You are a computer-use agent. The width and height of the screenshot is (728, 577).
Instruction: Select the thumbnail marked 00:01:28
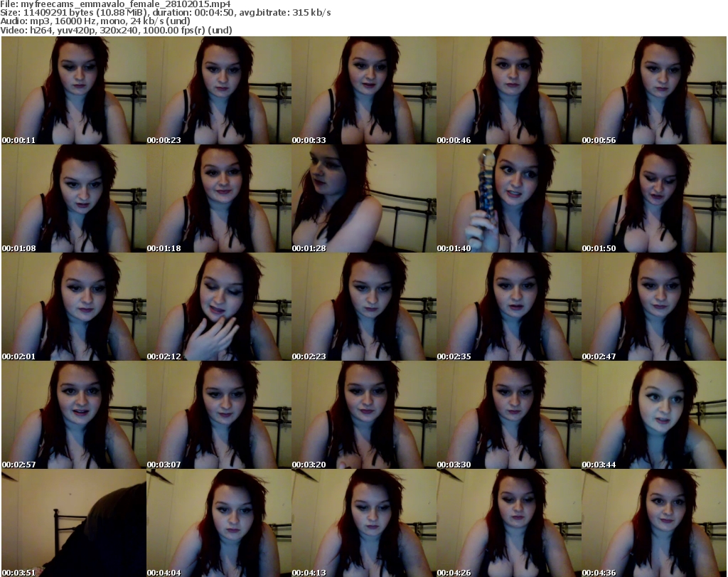coord(364,198)
